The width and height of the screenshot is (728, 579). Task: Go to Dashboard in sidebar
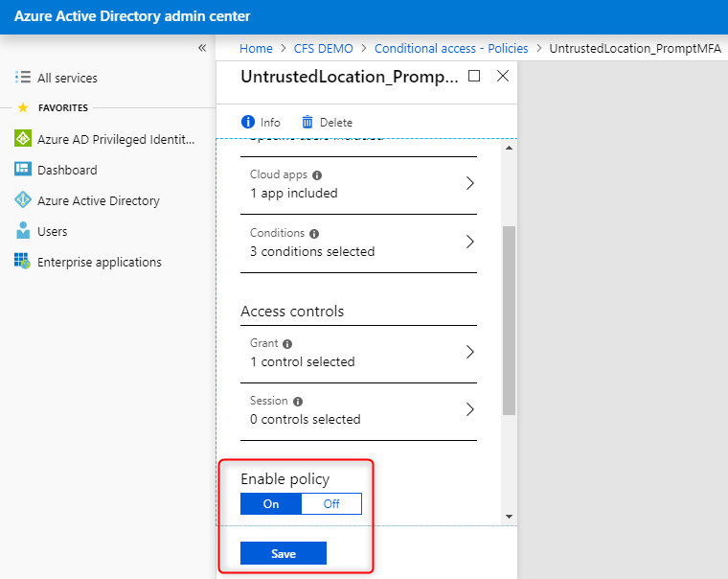(x=67, y=170)
